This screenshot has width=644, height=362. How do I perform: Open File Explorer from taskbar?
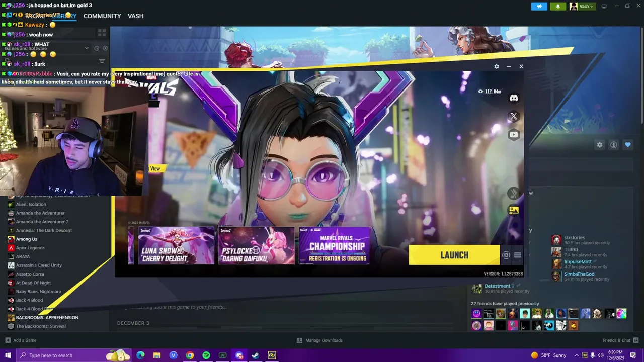pyautogui.click(x=157, y=355)
